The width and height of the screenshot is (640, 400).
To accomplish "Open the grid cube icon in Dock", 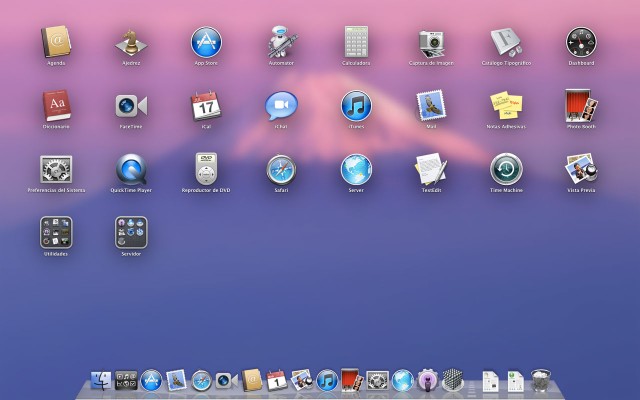I will pyautogui.click(x=452, y=380).
